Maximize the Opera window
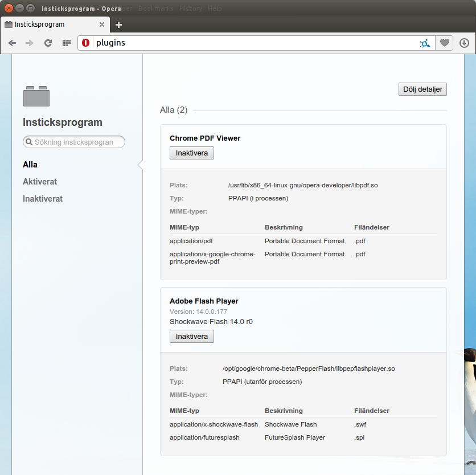 pyautogui.click(x=30, y=8)
